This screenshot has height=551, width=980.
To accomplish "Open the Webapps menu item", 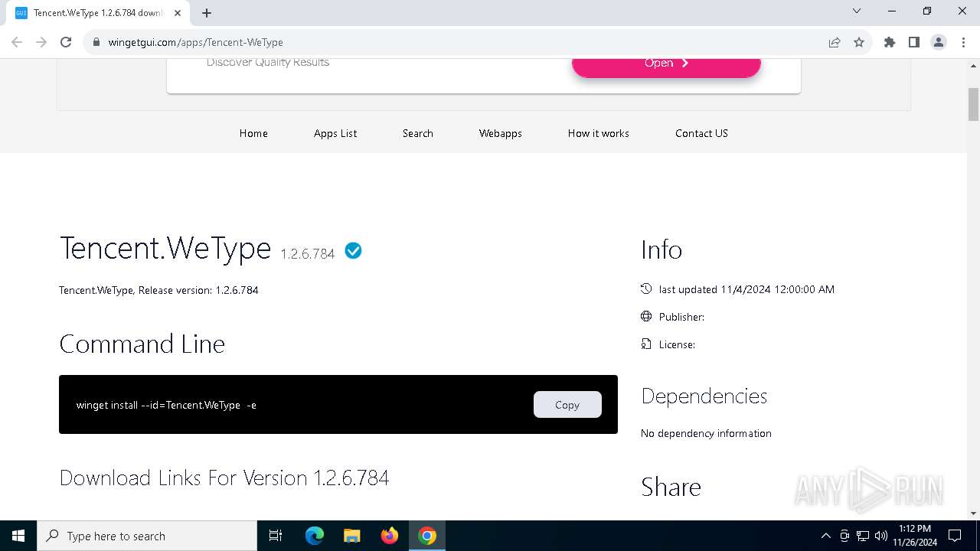I will click(501, 133).
